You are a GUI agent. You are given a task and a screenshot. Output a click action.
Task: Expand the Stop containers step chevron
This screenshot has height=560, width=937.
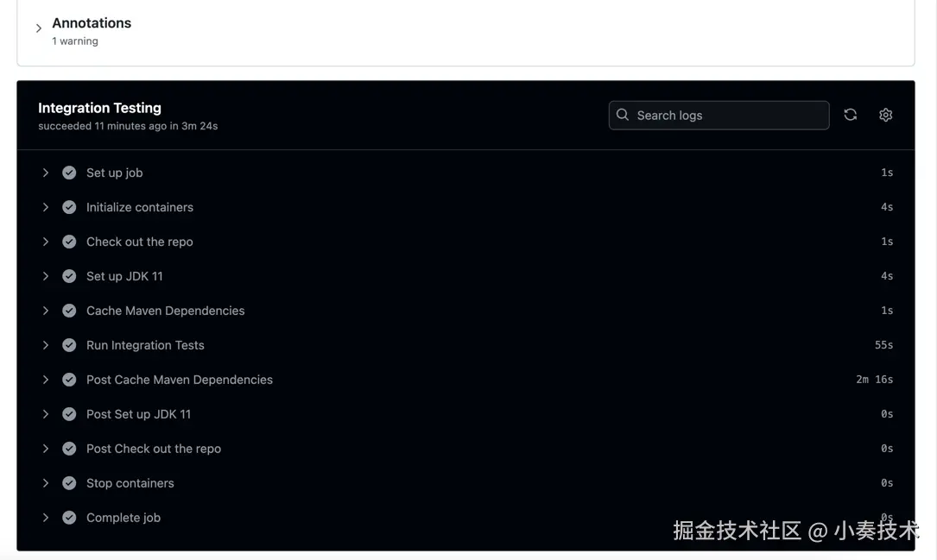point(46,483)
